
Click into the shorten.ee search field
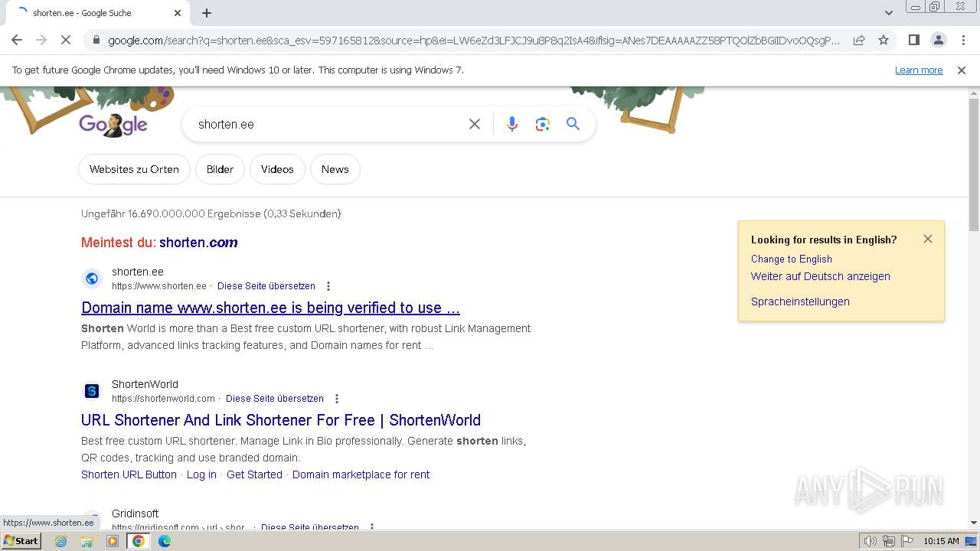click(x=325, y=124)
